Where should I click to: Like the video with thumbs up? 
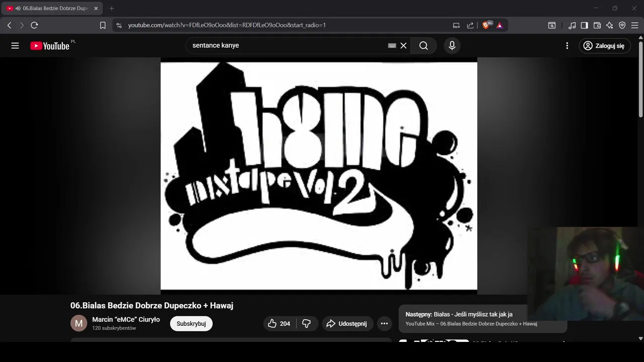pos(280,324)
